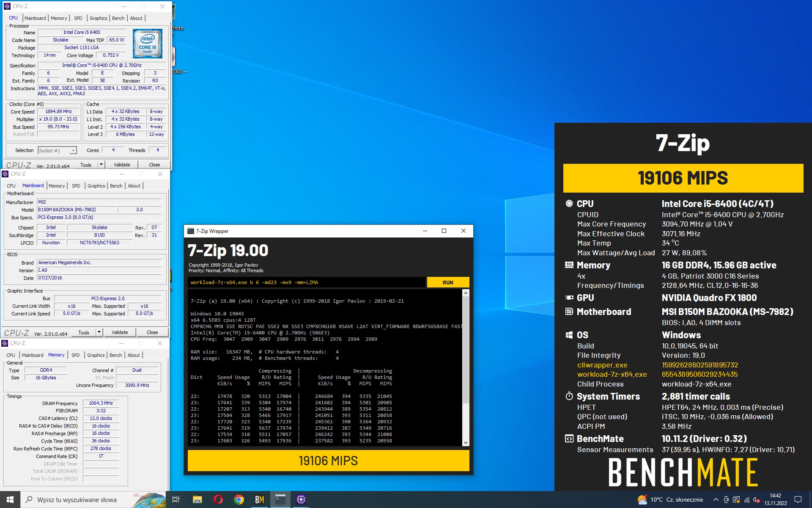Click the workload-7z-x64.exe command line field
The image size is (812, 508).
click(307, 282)
